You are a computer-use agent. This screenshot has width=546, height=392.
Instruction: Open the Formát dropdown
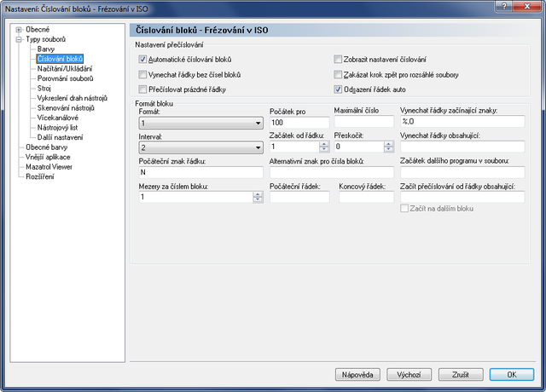point(201,123)
